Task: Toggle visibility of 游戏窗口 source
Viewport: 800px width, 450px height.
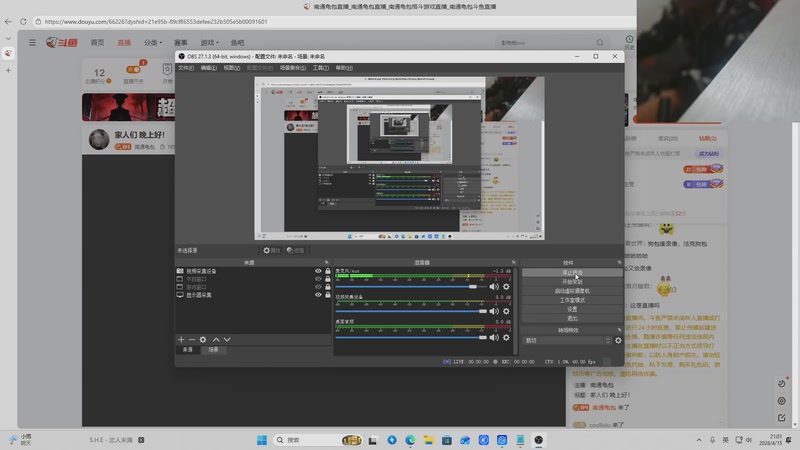Action: (318, 287)
